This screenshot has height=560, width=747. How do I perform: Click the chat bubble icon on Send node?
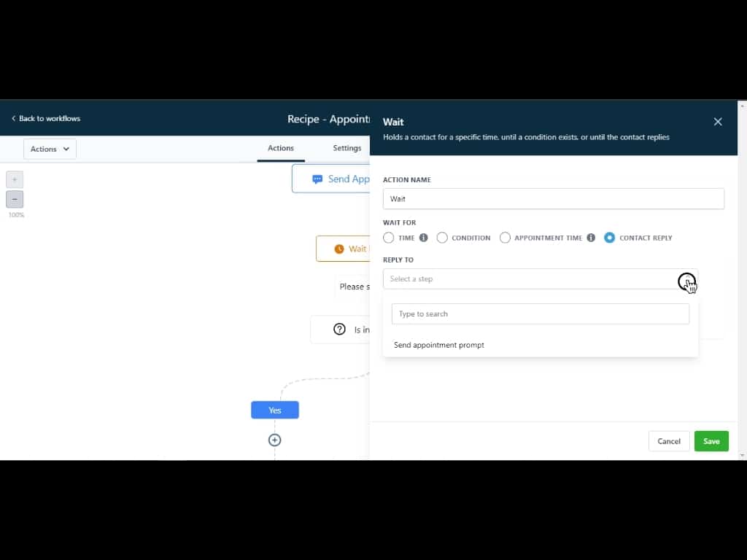317,179
